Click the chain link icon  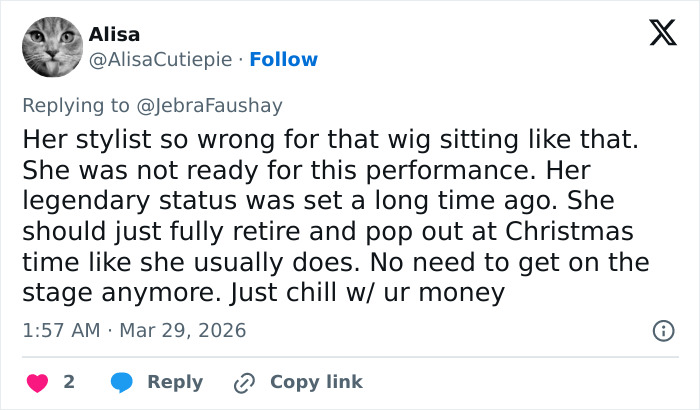(245, 382)
